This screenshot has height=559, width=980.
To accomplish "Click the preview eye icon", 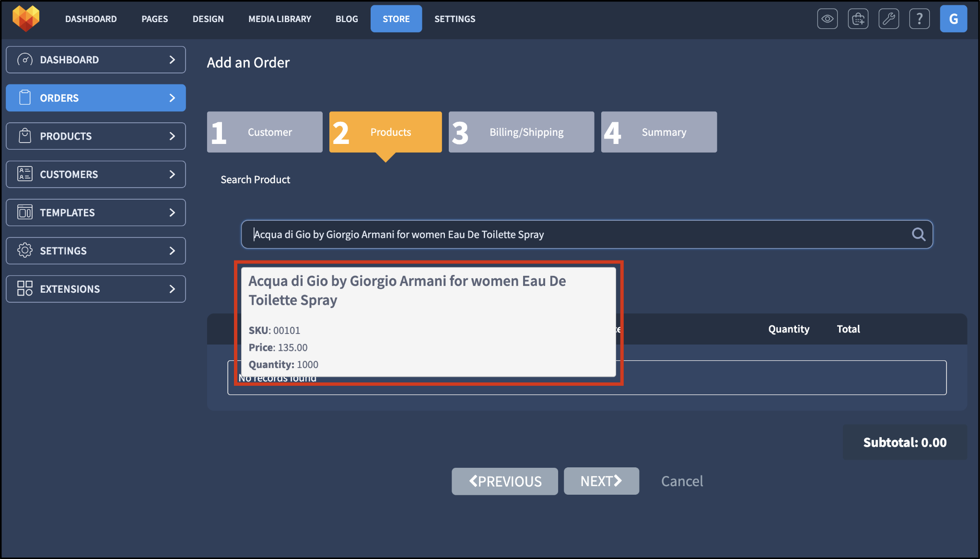I will [827, 19].
